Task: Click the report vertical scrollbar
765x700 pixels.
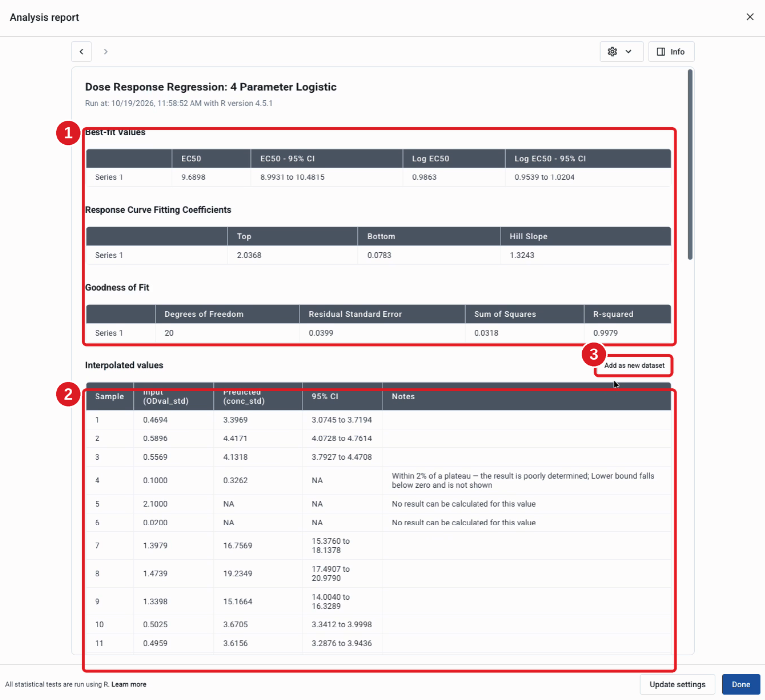Action: coord(690,164)
